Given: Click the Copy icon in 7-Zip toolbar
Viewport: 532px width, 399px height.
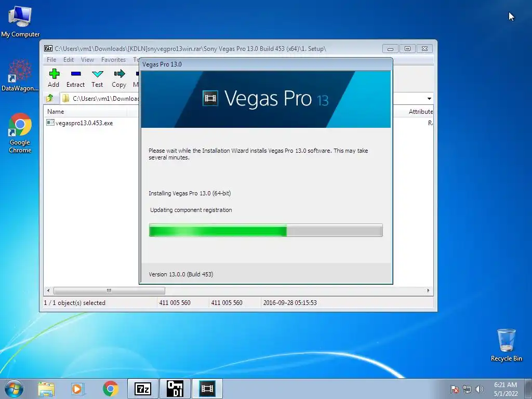Looking at the screenshot, I should 119,78.
